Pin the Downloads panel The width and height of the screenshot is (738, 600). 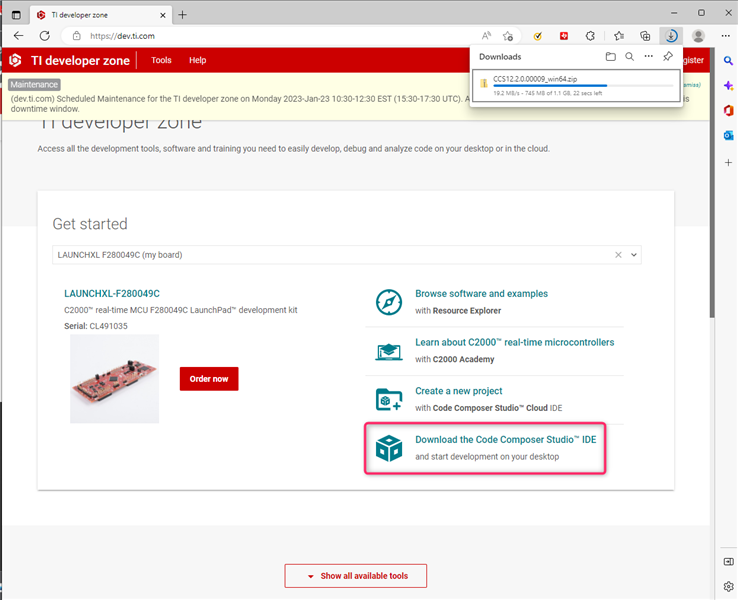pos(668,56)
